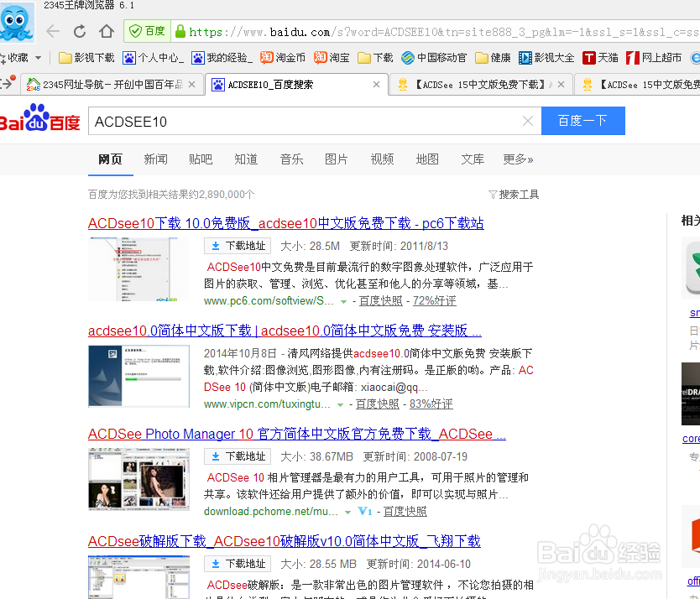Expand the 更多 dropdown in results navigation

518,159
